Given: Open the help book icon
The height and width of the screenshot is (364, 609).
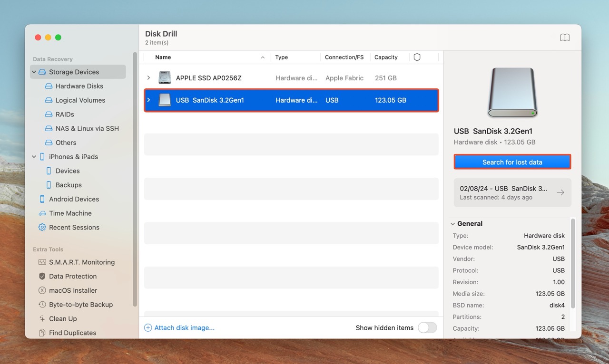Looking at the screenshot, I should tap(565, 38).
